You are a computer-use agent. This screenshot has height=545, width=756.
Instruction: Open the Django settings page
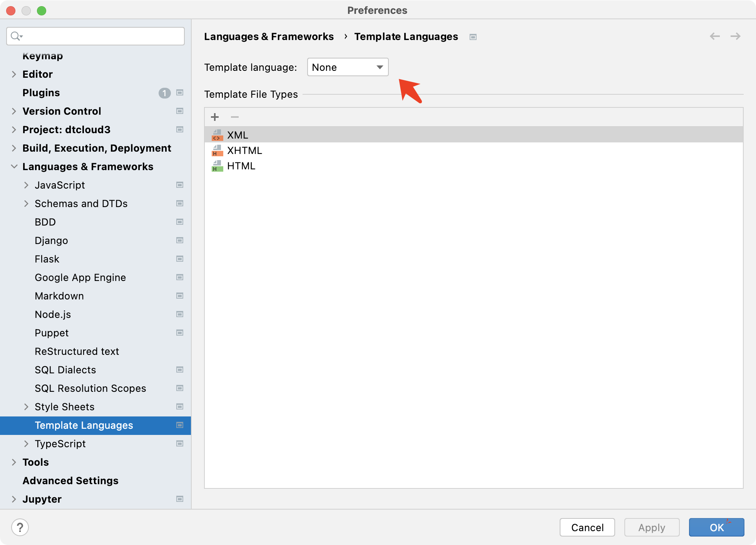coord(51,241)
